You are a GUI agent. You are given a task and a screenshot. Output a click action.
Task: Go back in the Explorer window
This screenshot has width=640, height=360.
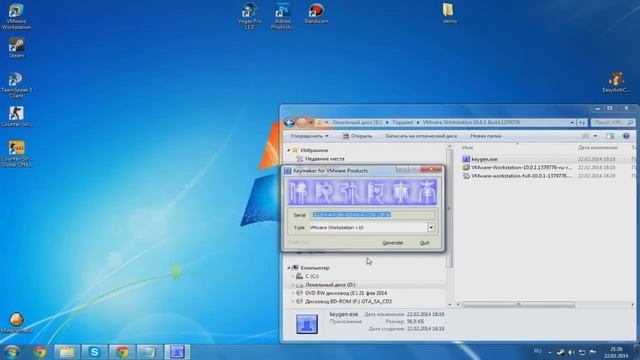(289, 122)
